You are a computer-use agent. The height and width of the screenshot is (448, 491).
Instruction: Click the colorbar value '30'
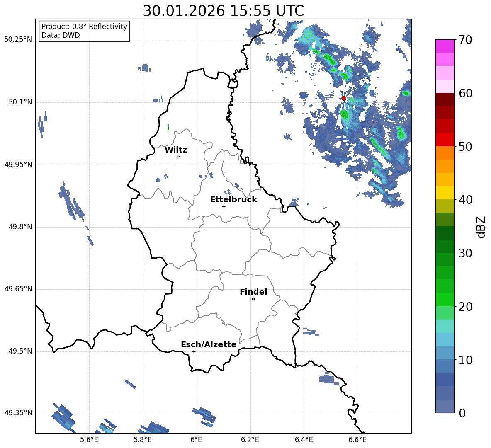click(x=465, y=253)
